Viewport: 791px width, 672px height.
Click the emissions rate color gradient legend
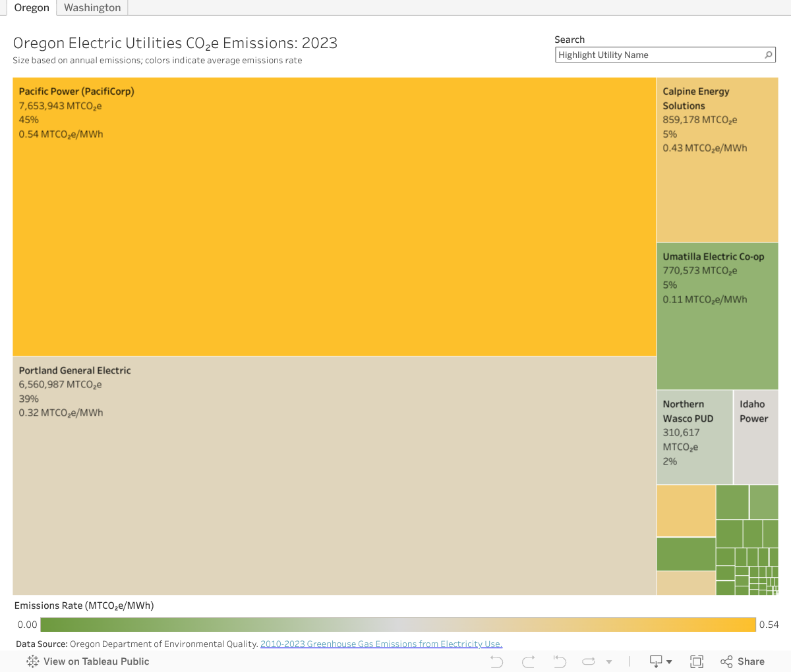398,625
